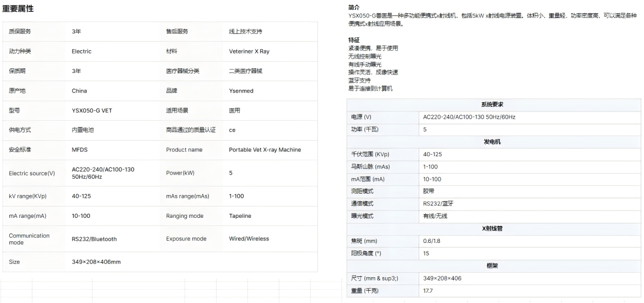This screenshot has height=303, width=644.
Task: Click the 发电机 table section header
Action: point(492,142)
